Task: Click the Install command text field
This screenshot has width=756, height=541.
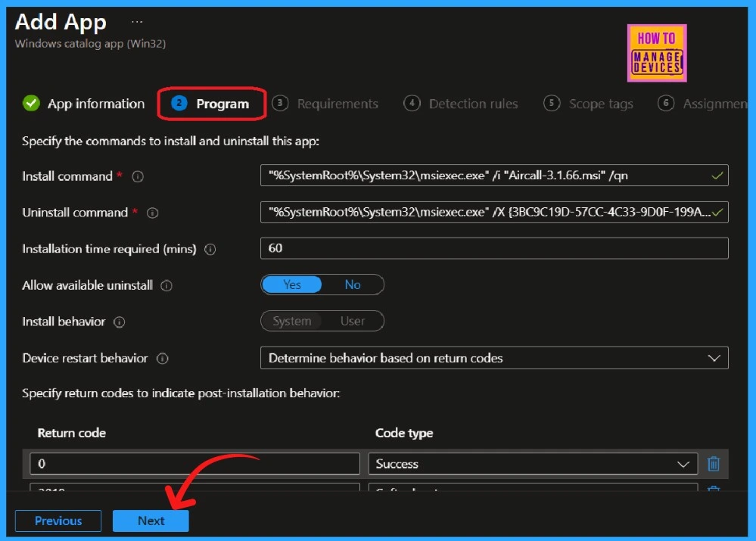Action: [494, 175]
